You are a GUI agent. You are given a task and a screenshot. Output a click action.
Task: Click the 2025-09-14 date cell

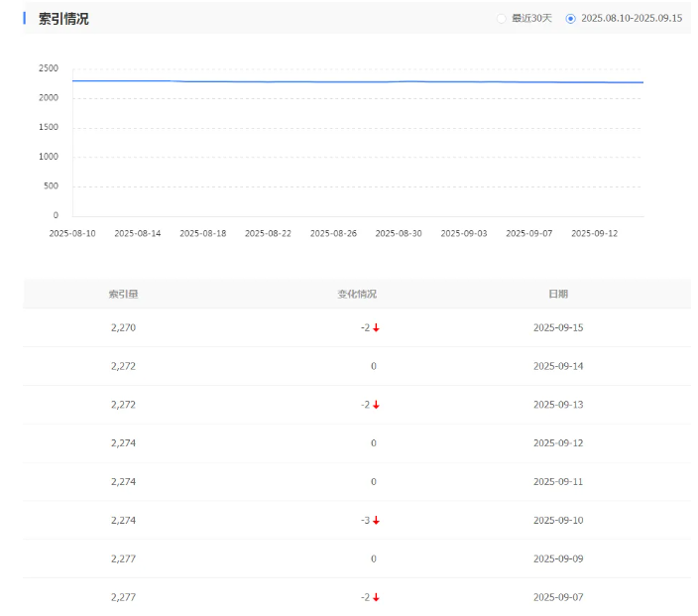558,366
